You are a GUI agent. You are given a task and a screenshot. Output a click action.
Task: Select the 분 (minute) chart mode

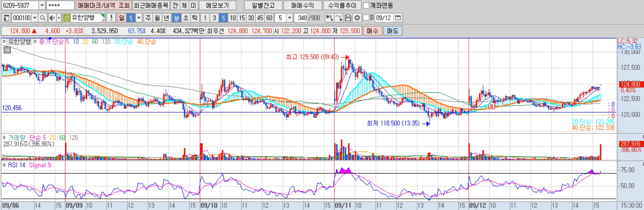tap(176, 18)
